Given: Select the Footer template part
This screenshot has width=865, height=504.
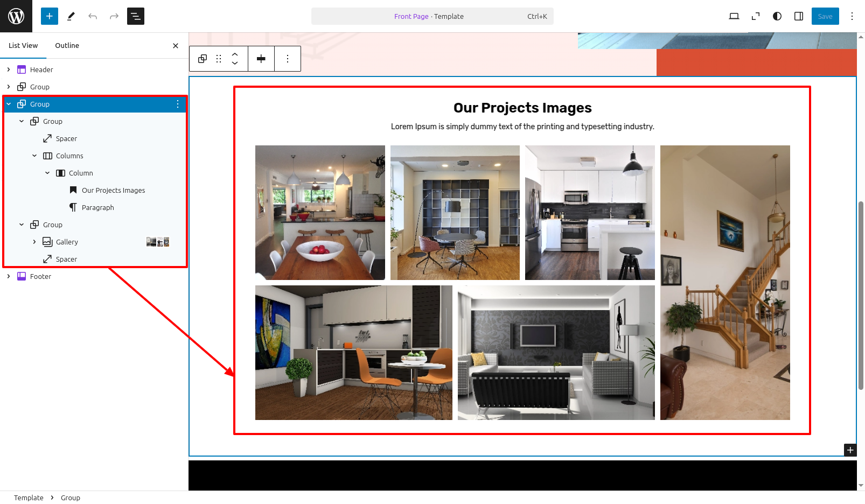Looking at the screenshot, I should [x=40, y=276].
